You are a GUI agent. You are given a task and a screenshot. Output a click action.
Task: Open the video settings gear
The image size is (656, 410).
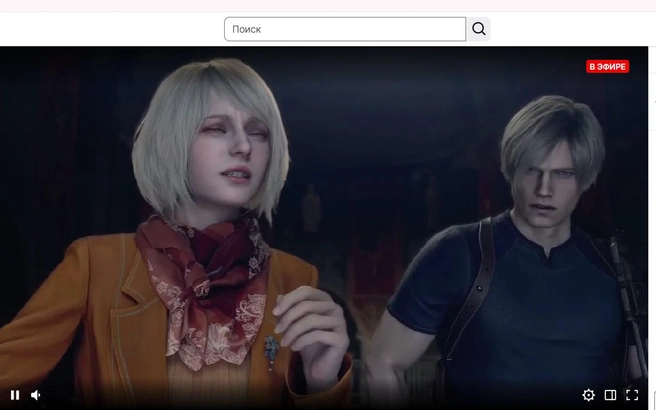[588, 395]
